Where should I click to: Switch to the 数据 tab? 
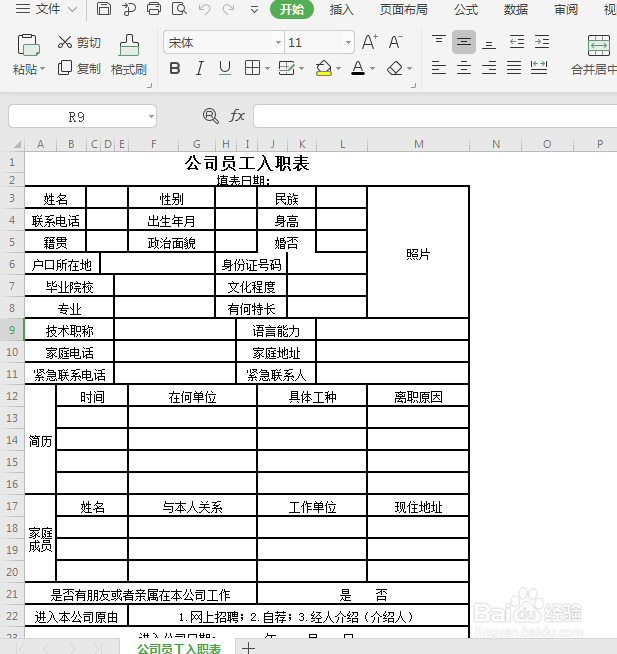click(x=516, y=9)
